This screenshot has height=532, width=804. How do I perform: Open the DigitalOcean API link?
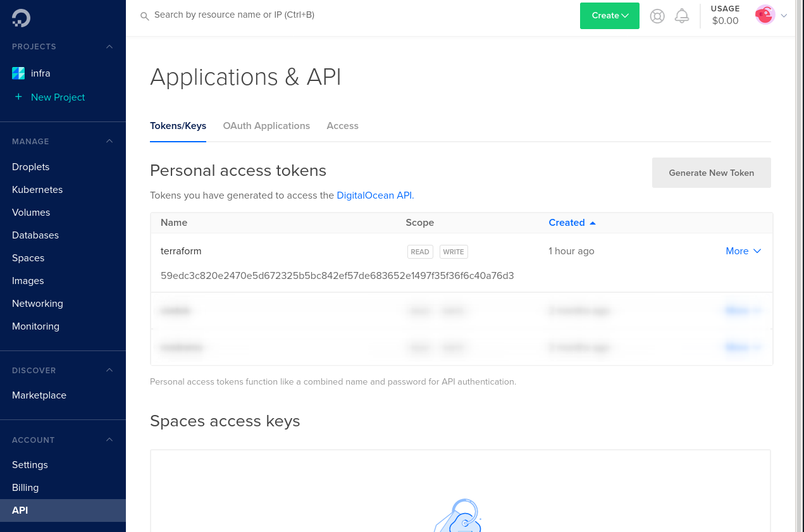374,195
